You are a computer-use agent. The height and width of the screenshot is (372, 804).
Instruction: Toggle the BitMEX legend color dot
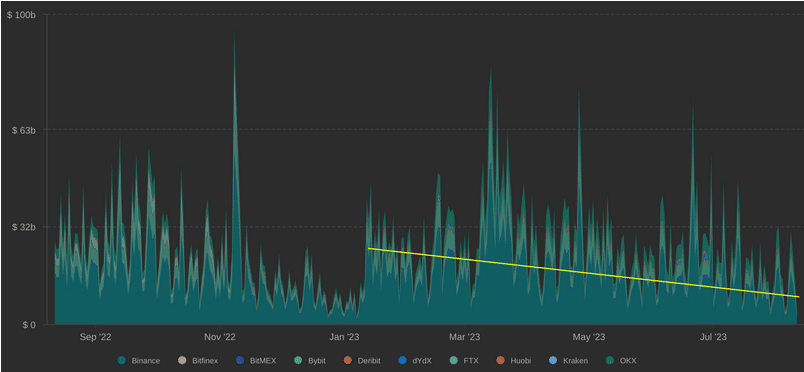pos(239,361)
